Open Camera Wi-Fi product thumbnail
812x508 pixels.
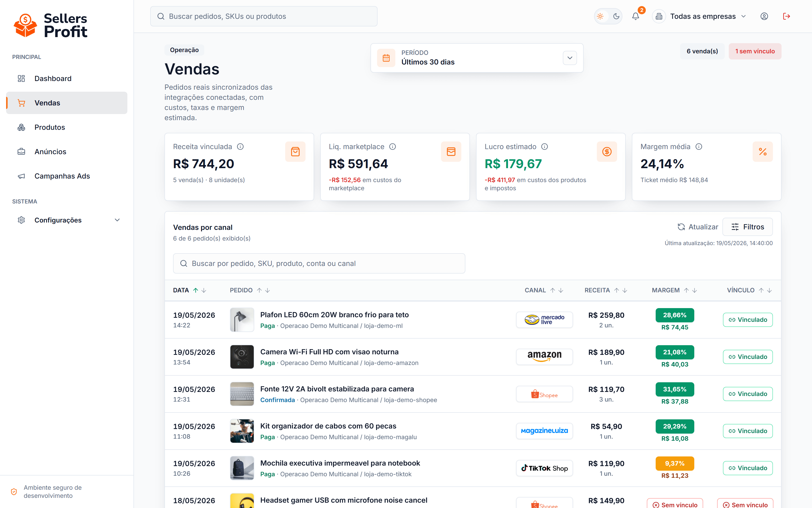[x=242, y=357]
